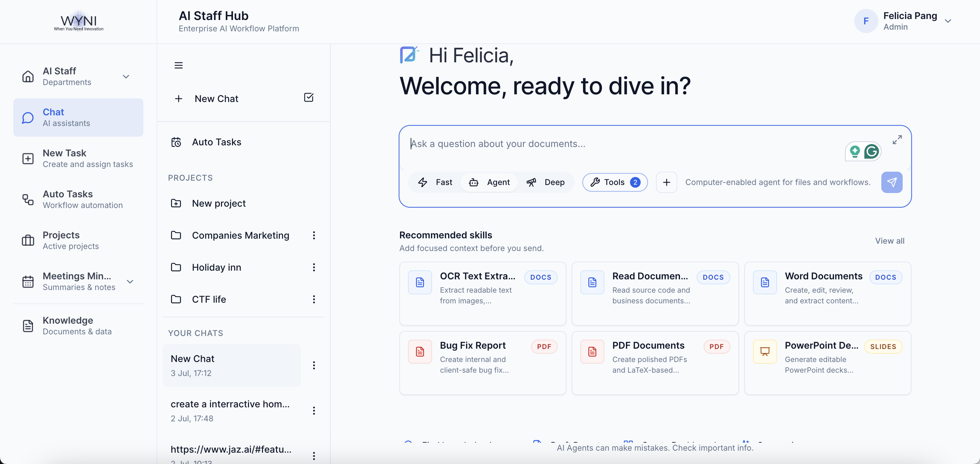Open the Companies Marketing project folder

tap(230, 235)
